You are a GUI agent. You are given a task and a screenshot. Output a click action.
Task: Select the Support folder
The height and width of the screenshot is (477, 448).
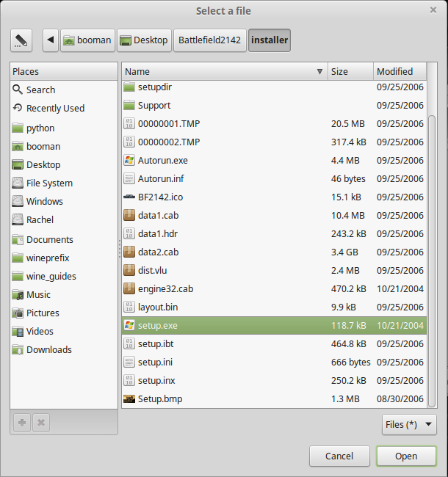click(x=274, y=105)
